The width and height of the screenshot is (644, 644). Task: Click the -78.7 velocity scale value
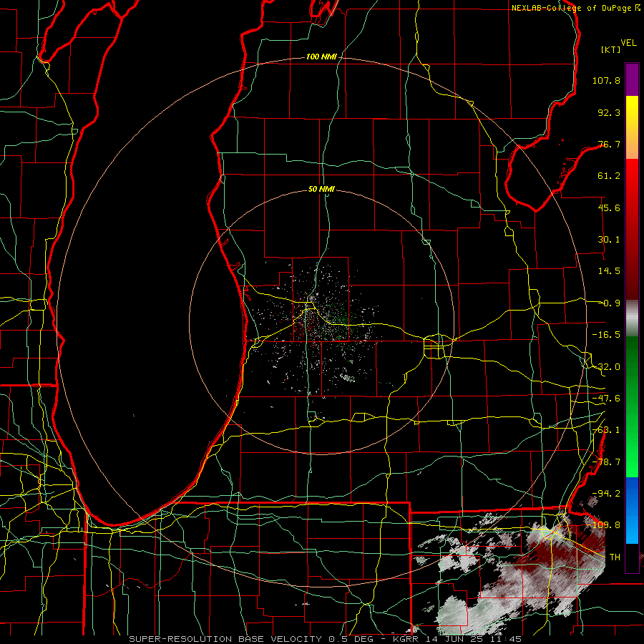tap(606, 462)
